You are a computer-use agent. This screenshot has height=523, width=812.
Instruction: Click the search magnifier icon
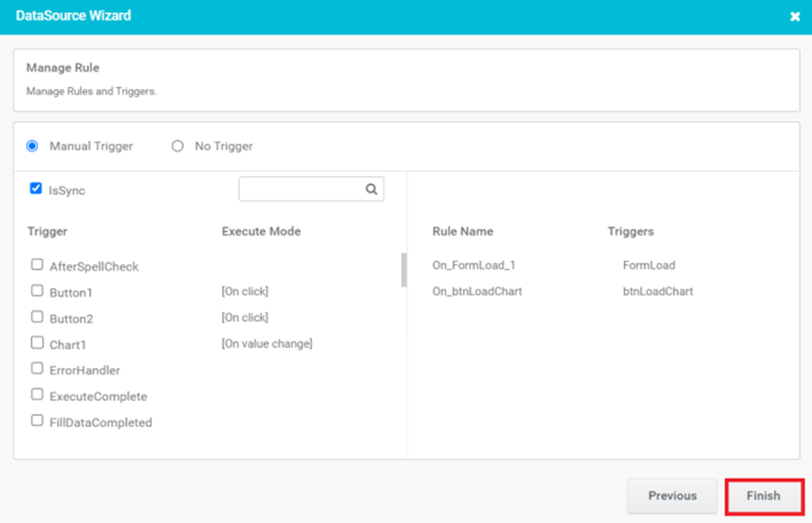coord(371,189)
